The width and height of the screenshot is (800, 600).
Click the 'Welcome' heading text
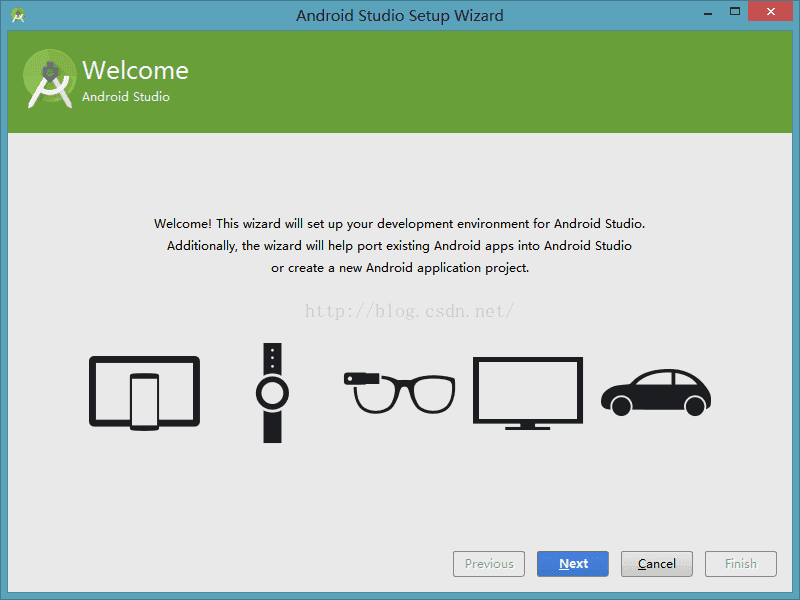135,70
